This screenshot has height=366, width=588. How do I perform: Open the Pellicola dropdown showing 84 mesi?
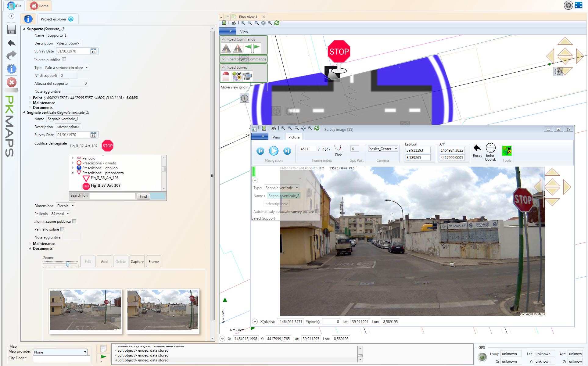click(x=60, y=214)
